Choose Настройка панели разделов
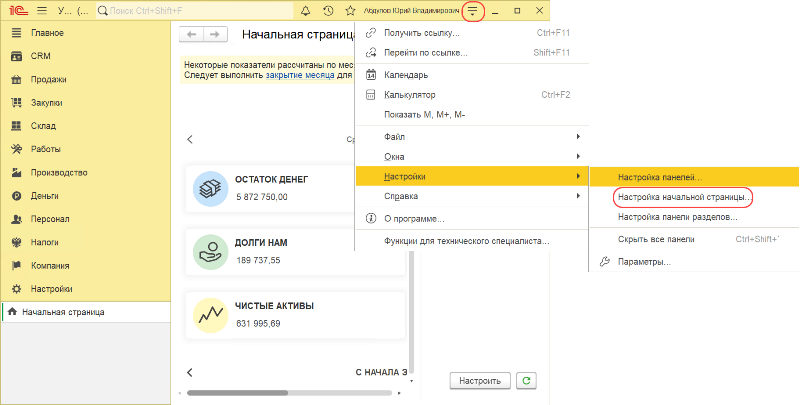 coord(694,217)
